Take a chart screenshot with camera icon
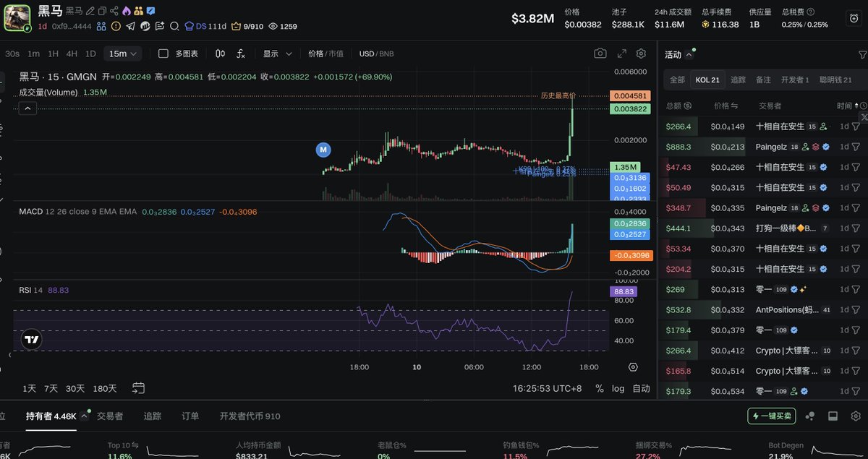 (600, 53)
